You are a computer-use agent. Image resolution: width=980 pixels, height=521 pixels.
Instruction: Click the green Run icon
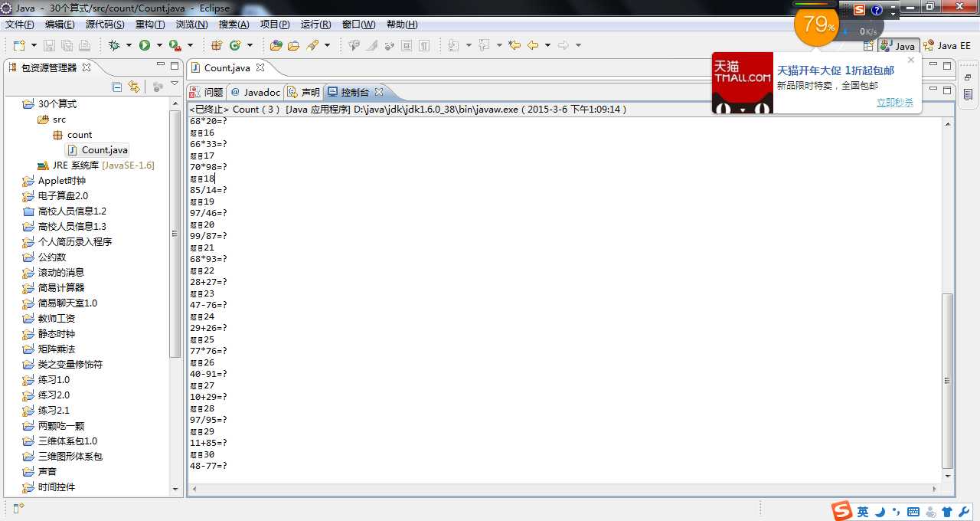[145, 46]
